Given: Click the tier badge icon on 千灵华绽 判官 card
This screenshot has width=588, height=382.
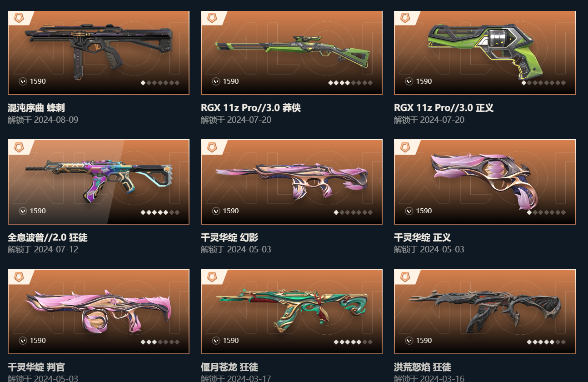Looking at the screenshot, I should (18, 276).
